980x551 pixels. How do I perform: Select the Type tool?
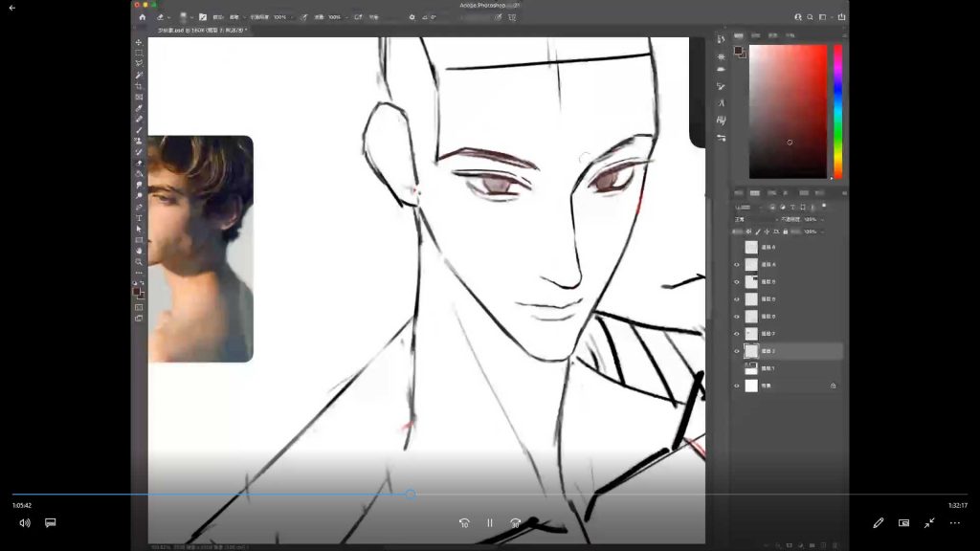[139, 218]
